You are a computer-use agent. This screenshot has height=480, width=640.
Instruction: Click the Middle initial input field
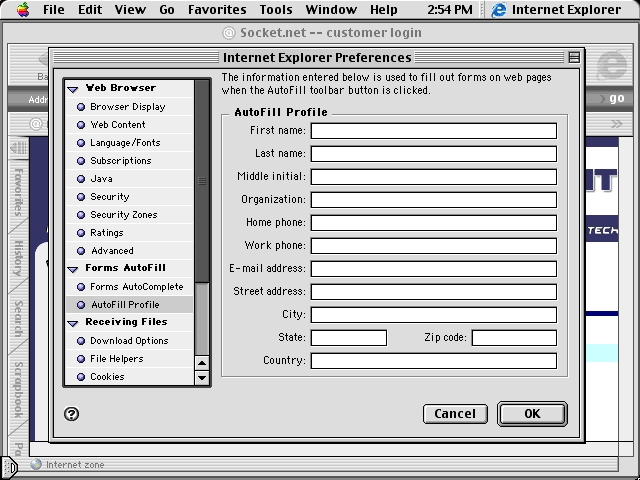433,177
